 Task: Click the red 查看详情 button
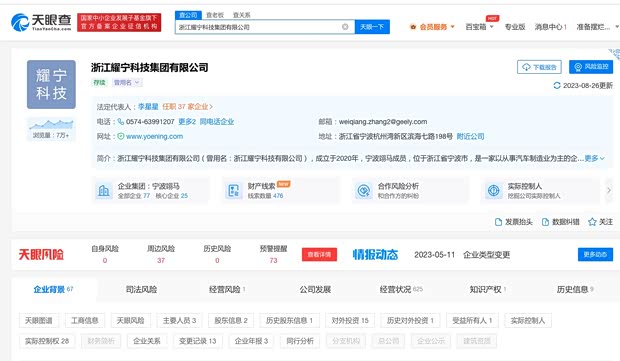tap(319, 255)
